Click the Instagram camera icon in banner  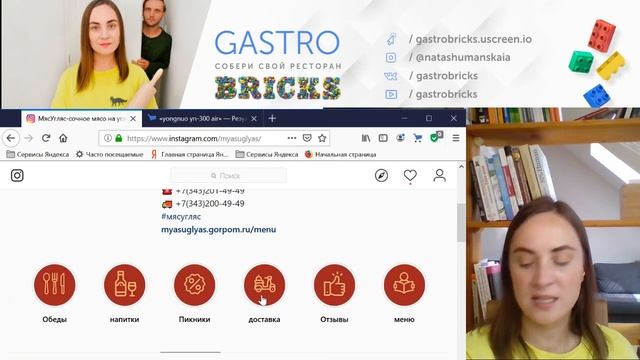[391, 58]
